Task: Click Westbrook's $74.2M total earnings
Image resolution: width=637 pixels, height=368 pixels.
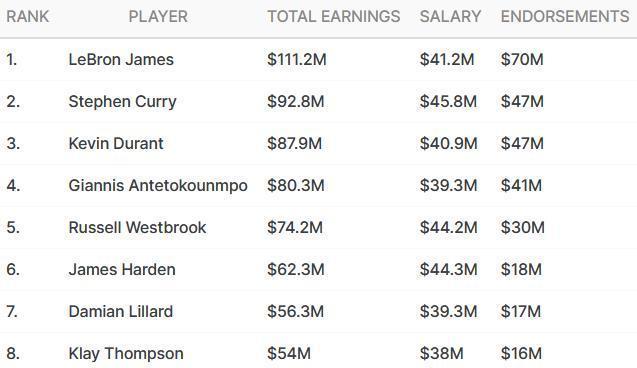Action: [x=295, y=227]
